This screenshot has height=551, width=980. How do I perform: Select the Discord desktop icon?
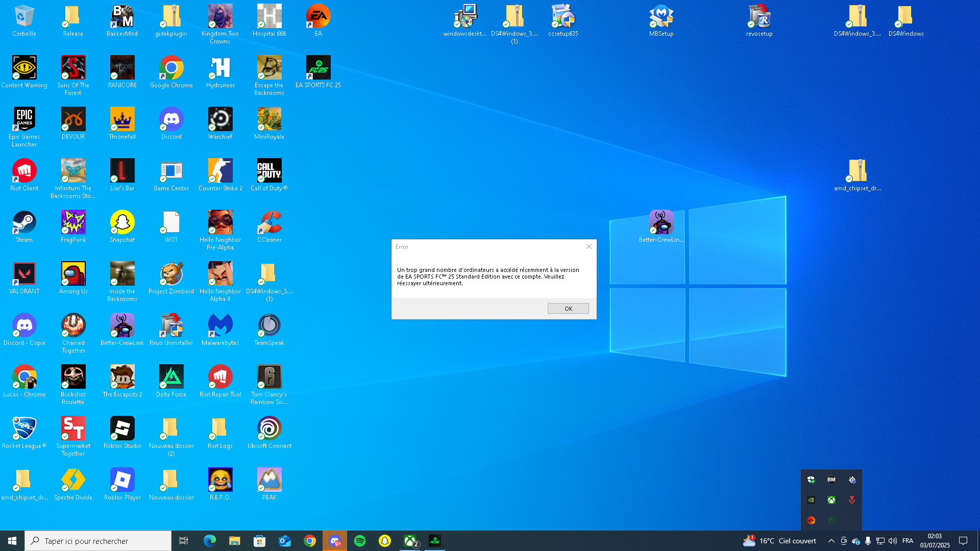171,123
